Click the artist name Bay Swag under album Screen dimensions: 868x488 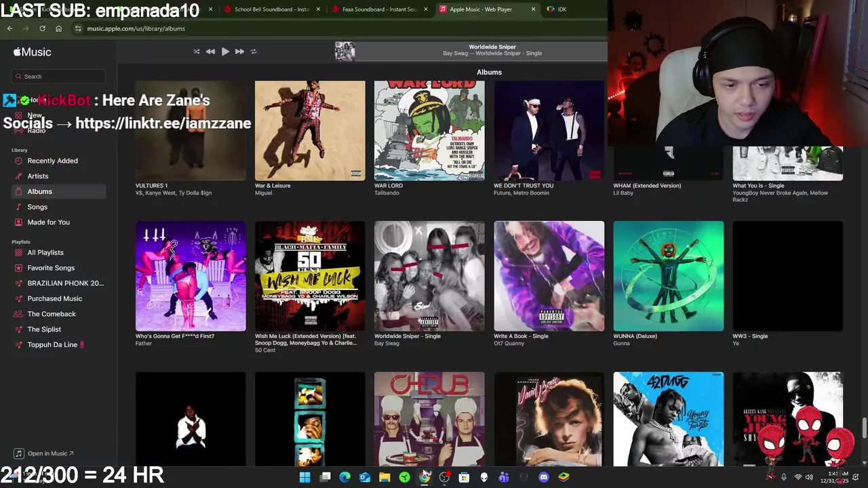pos(387,344)
